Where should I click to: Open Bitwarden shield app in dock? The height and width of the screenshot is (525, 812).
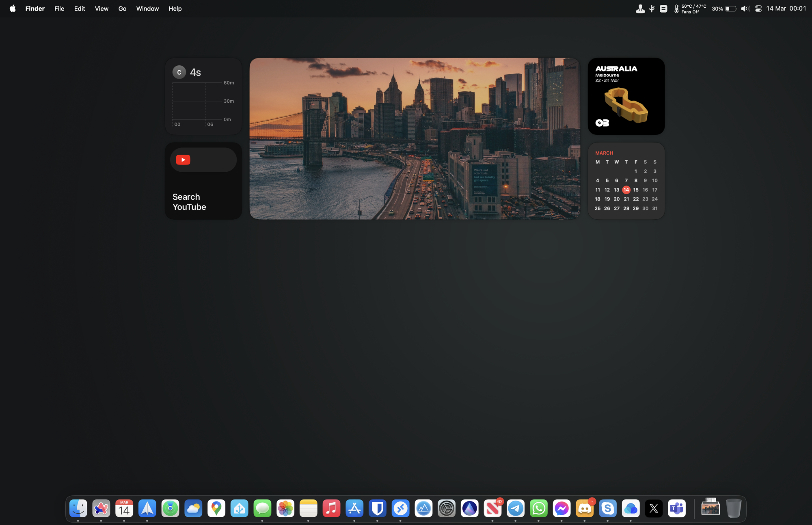[x=378, y=508]
